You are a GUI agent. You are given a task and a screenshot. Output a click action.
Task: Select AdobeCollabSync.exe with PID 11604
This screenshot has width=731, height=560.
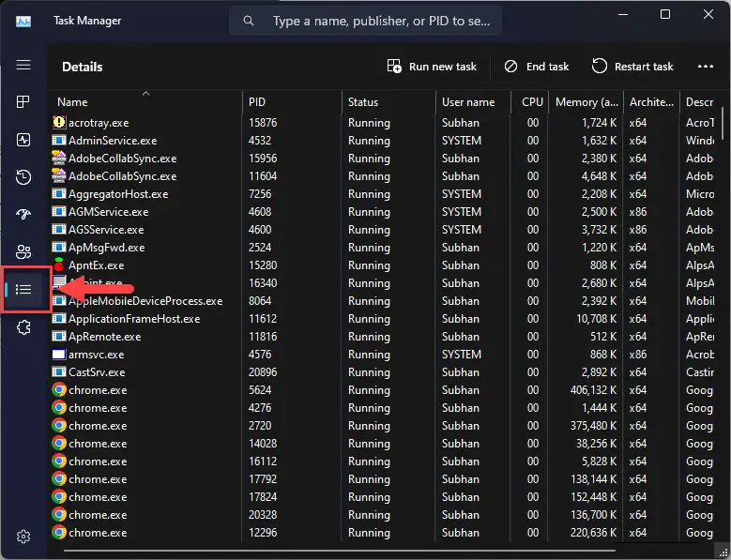[x=384, y=175]
